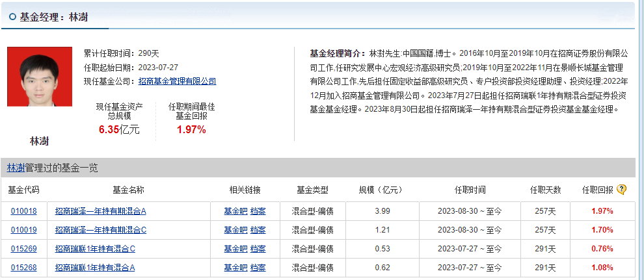Click the 任职起始日期 2023-07-27 text
644x280 pixels.
point(131,67)
